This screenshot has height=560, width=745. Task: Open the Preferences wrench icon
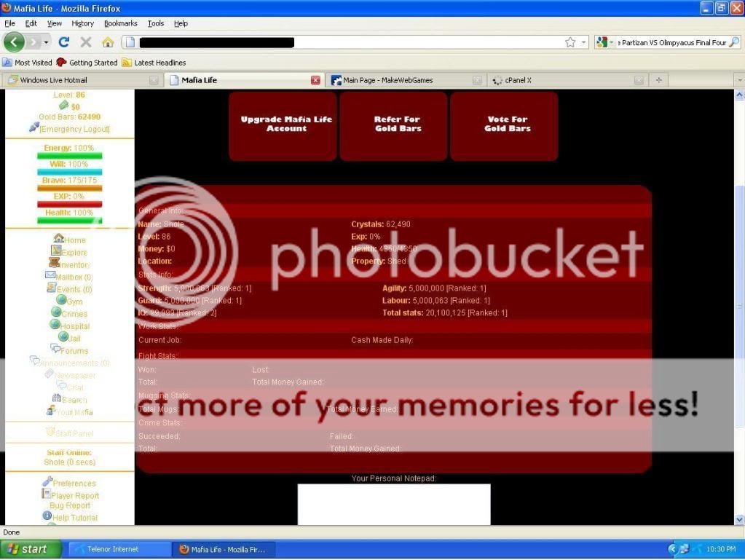click(x=47, y=481)
